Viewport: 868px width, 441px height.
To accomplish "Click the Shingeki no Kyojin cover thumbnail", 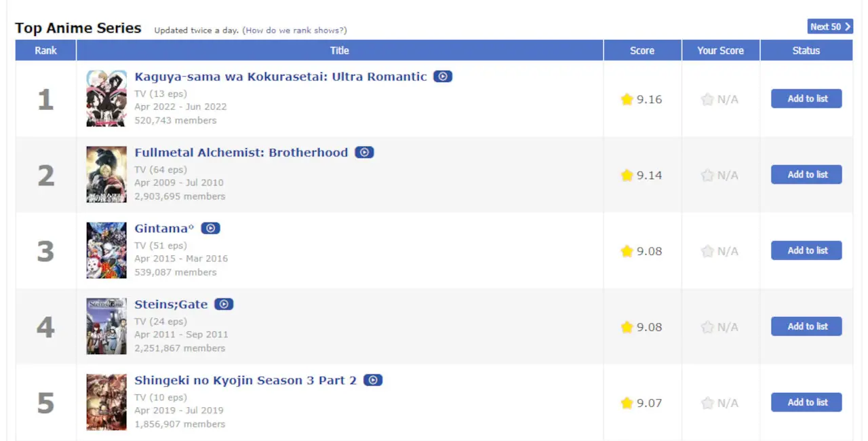I will (106, 402).
